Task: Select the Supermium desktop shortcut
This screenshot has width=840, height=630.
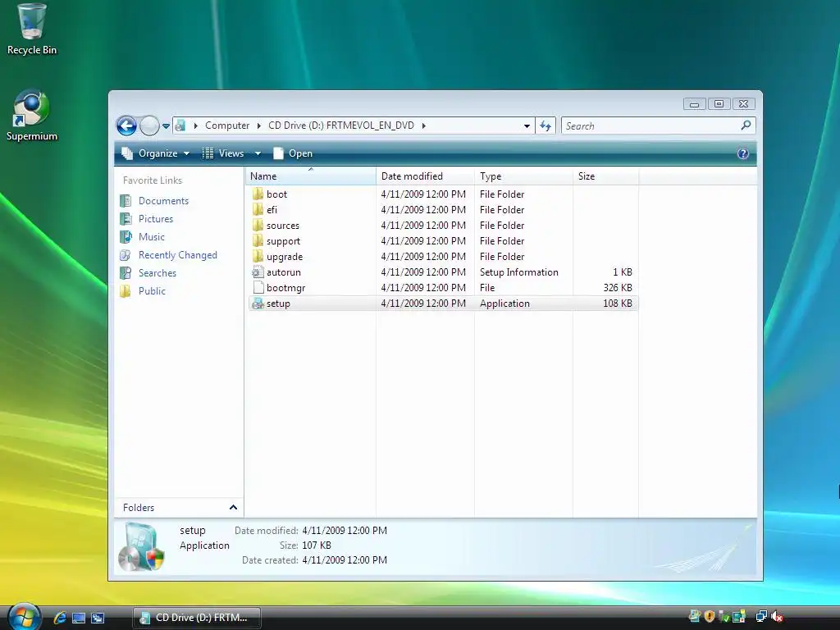Action: click(32, 115)
